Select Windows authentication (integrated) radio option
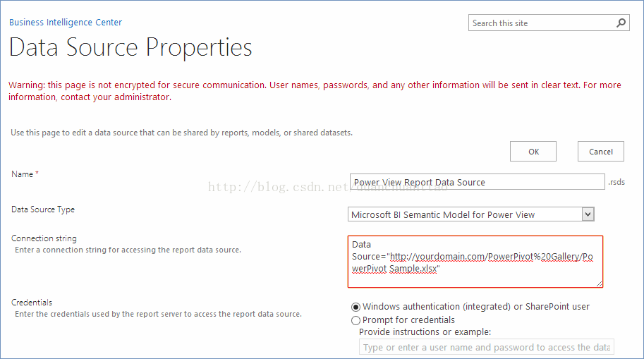The width and height of the screenshot is (644, 359). [x=356, y=307]
